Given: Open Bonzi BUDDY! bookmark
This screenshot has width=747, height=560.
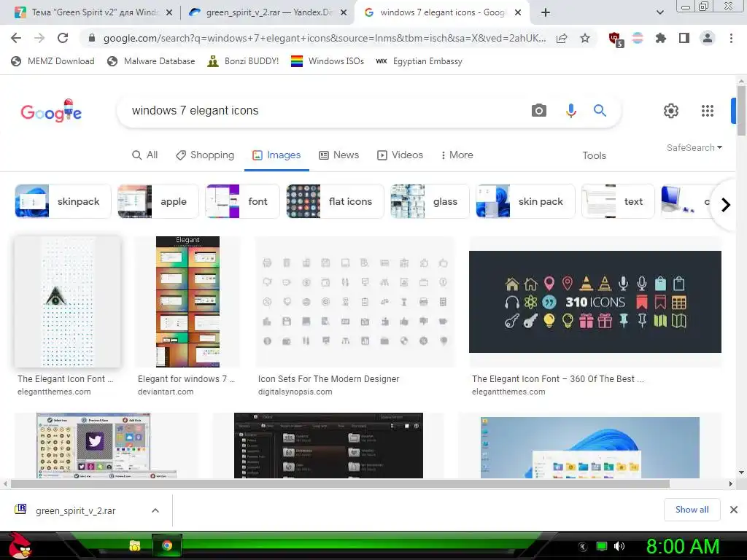Looking at the screenshot, I should pyautogui.click(x=243, y=61).
